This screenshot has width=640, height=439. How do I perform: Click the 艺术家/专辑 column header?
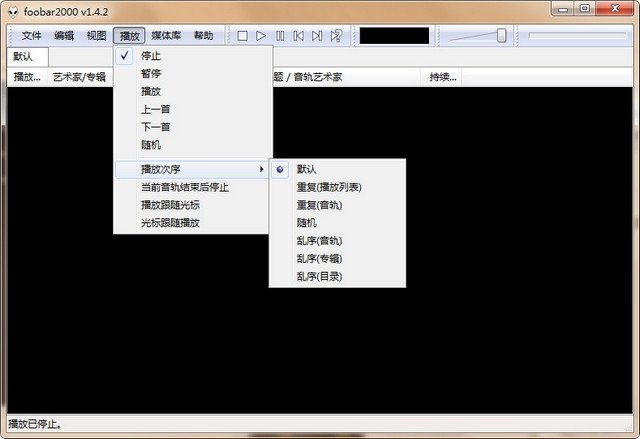tap(80, 77)
